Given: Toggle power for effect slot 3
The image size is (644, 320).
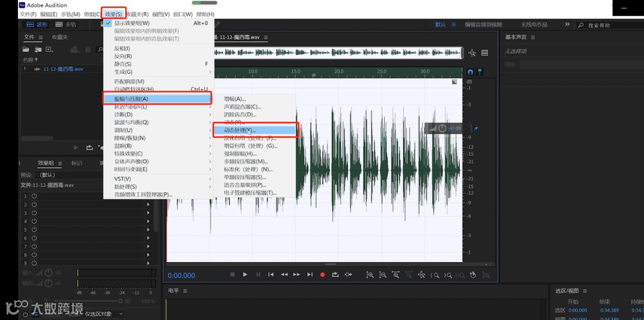Looking at the screenshot, I should 34,213.
